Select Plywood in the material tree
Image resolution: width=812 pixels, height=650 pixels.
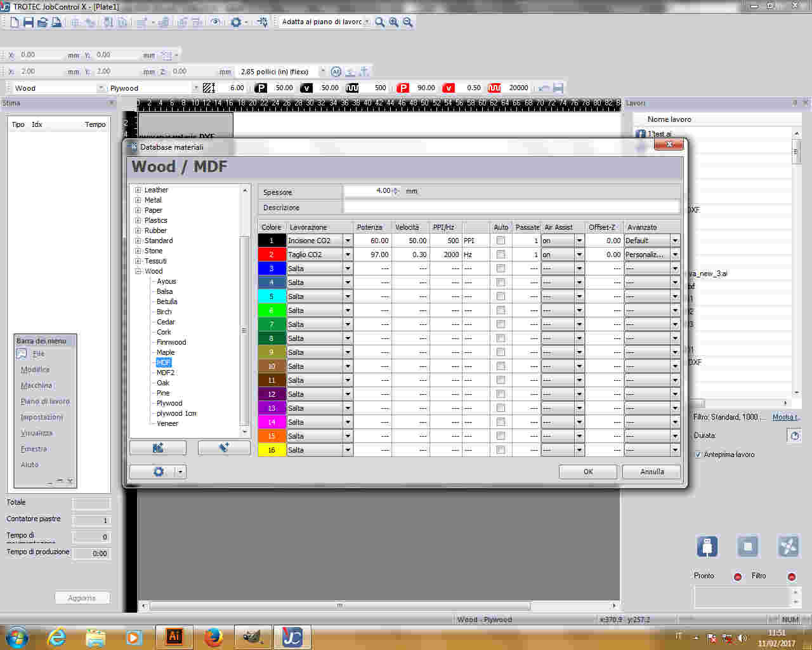pos(169,403)
